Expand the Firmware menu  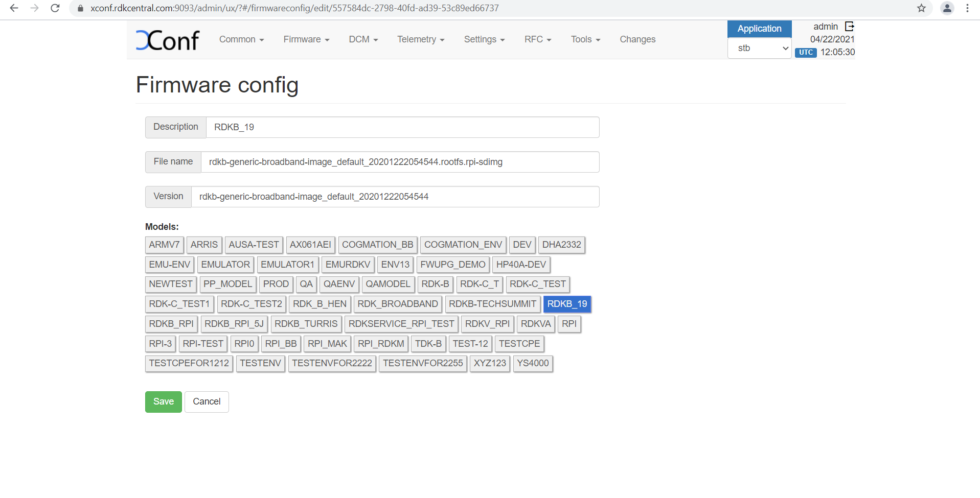click(x=306, y=39)
